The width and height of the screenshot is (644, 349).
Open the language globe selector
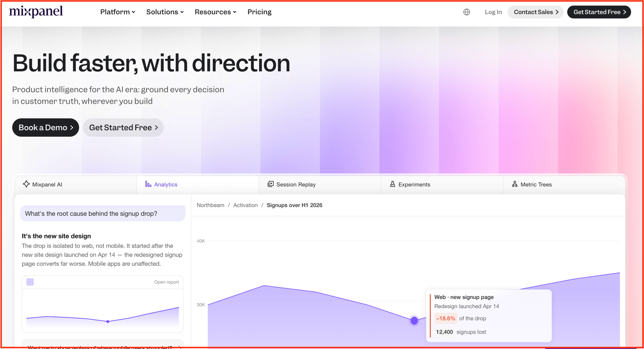466,12
